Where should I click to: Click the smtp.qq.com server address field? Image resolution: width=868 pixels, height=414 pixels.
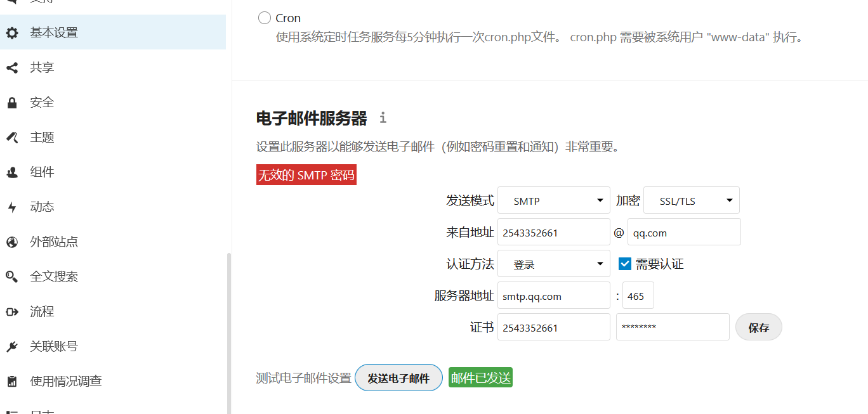point(553,295)
